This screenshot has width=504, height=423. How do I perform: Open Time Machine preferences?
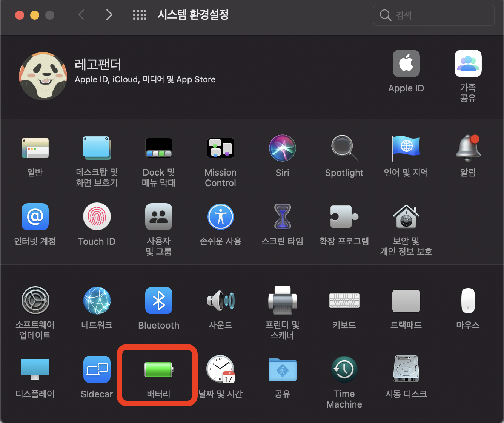pyautogui.click(x=344, y=369)
